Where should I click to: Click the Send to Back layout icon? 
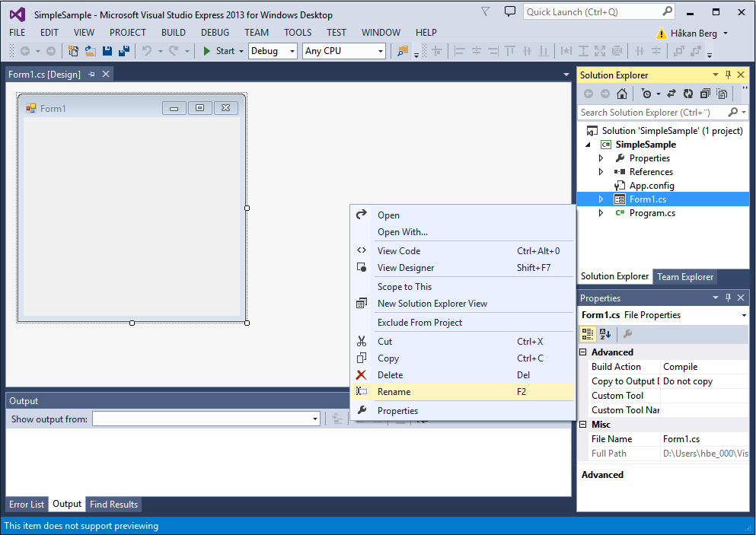point(696,50)
